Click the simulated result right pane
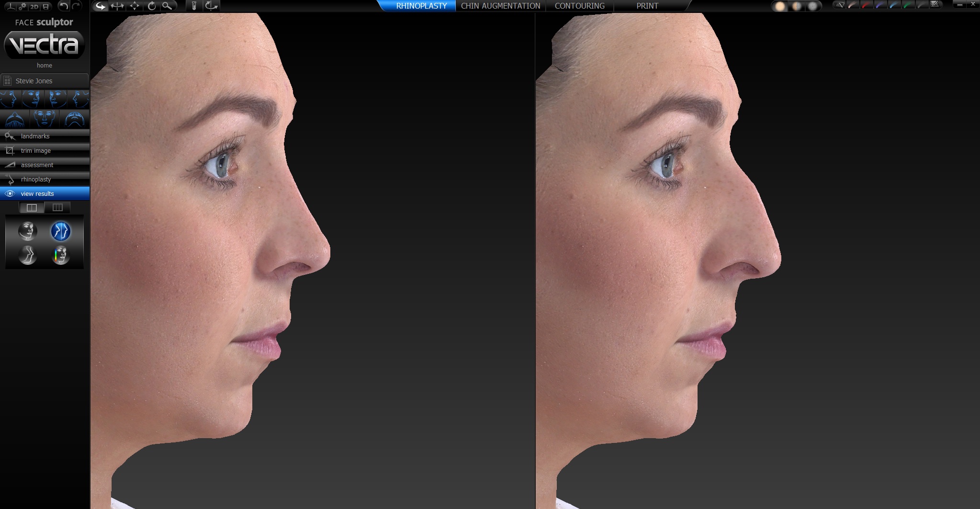The height and width of the screenshot is (509, 980). pyautogui.click(x=757, y=260)
